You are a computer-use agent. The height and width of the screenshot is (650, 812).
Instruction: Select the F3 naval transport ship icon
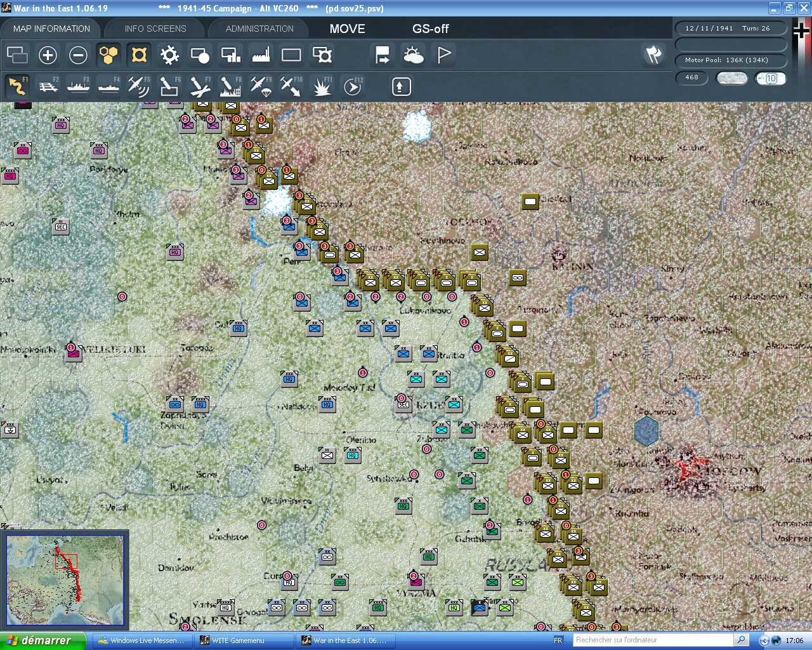click(x=78, y=86)
